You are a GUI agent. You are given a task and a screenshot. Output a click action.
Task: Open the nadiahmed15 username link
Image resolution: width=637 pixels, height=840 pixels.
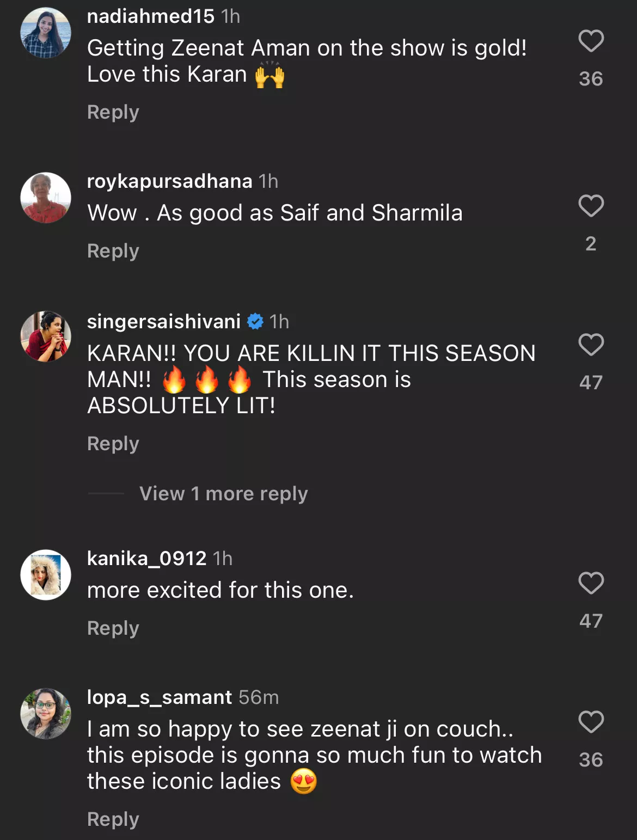click(x=151, y=16)
